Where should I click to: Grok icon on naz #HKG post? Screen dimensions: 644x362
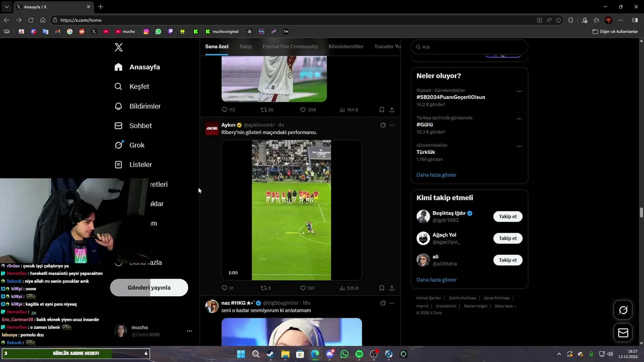(383, 303)
